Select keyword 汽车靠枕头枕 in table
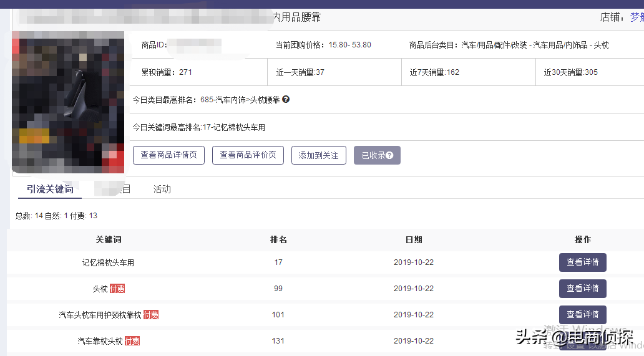 tap(100, 341)
